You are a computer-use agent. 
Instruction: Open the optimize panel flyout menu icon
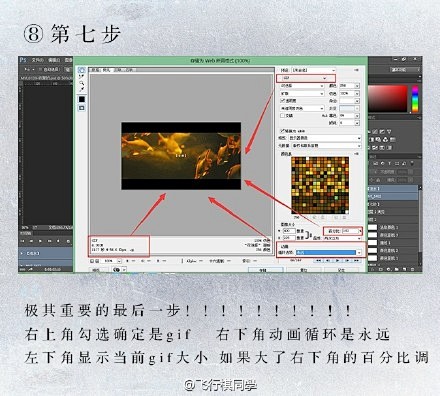tap(356, 70)
